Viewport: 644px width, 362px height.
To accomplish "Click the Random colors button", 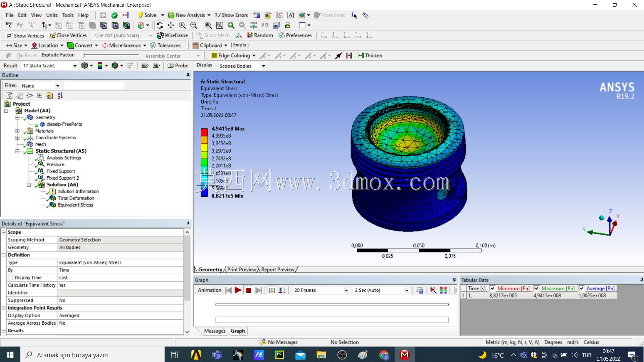I will [260, 35].
